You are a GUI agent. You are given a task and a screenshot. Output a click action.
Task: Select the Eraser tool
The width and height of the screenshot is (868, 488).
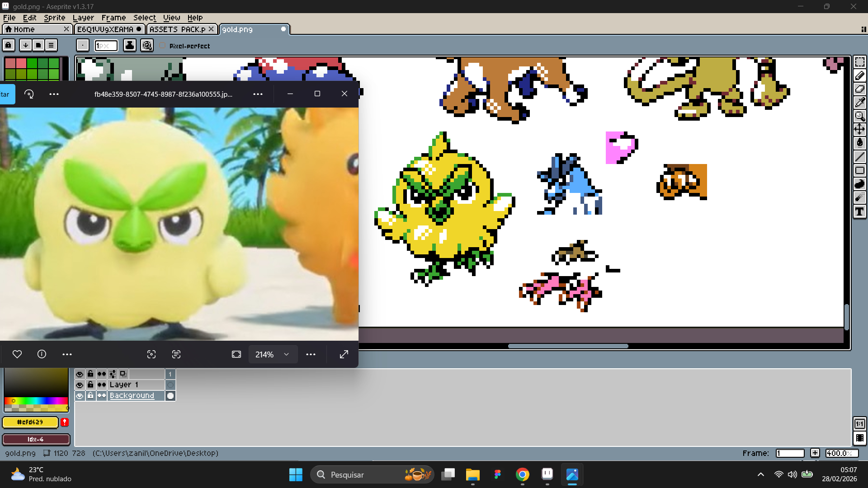[x=860, y=89]
